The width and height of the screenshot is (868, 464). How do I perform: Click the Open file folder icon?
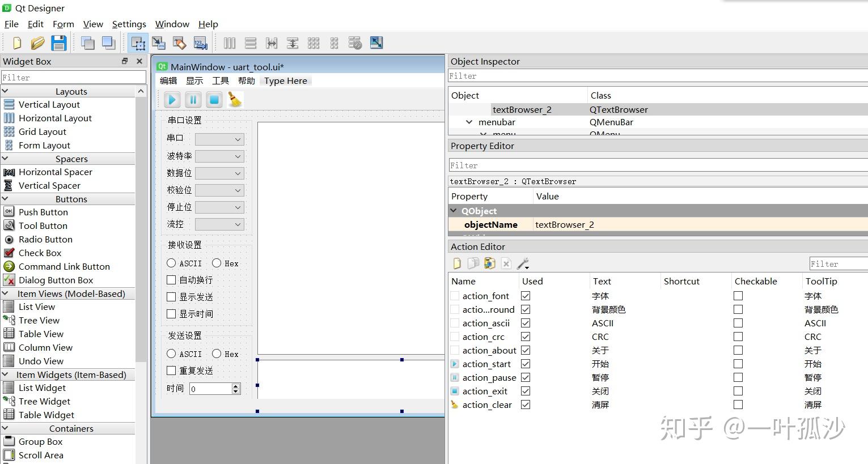(38, 43)
